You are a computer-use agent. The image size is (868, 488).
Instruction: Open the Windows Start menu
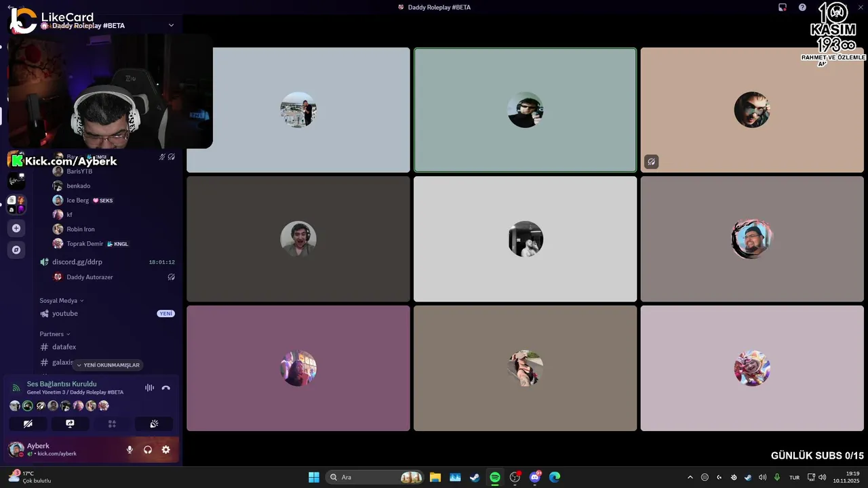pyautogui.click(x=314, y=477)
